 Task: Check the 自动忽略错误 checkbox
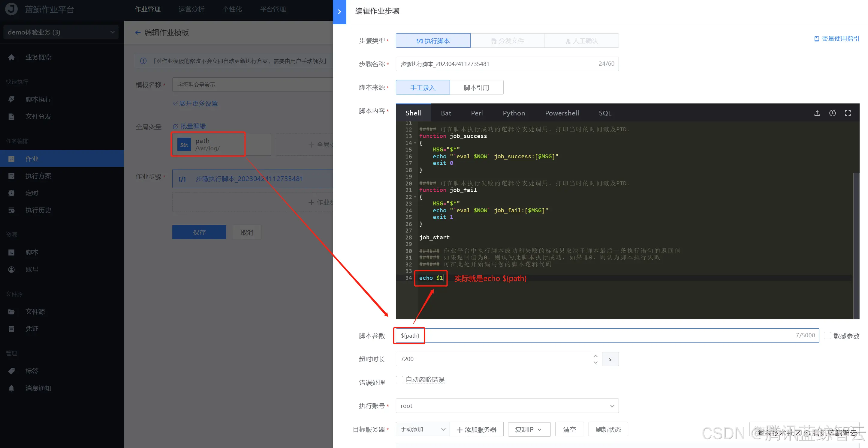coord(399,379)
